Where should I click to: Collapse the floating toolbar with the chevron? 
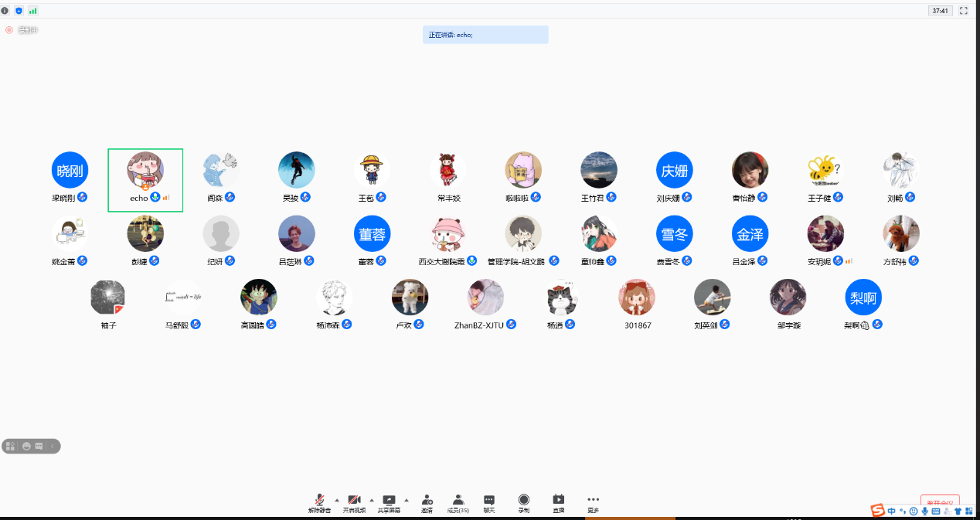[x=53, y=446]
